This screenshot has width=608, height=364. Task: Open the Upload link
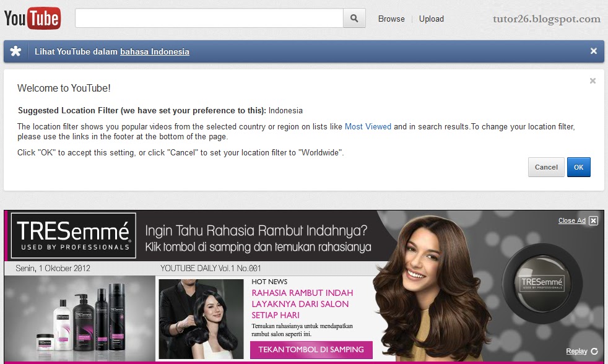(431, 19)
